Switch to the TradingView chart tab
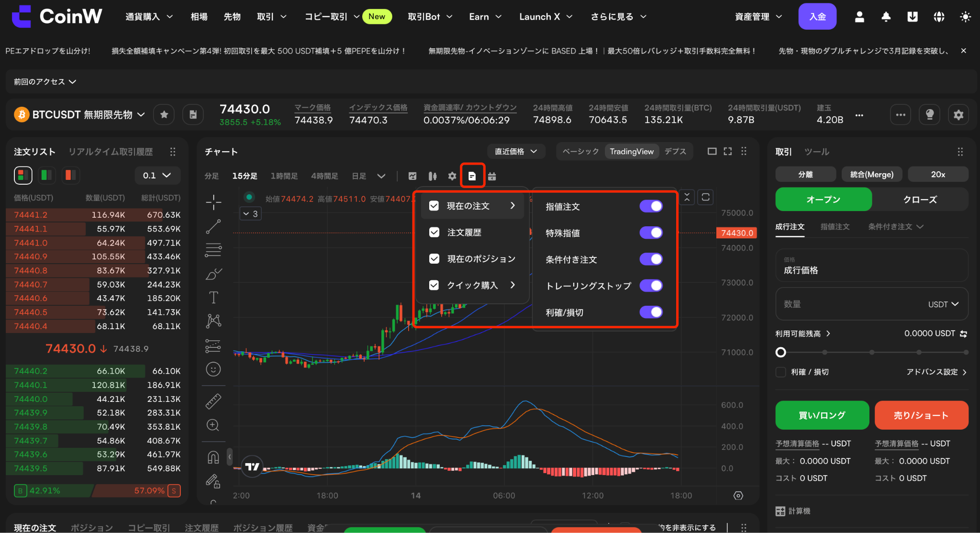Screen dimensions: 980x533 pyautogui.click(x=632, y=151)
